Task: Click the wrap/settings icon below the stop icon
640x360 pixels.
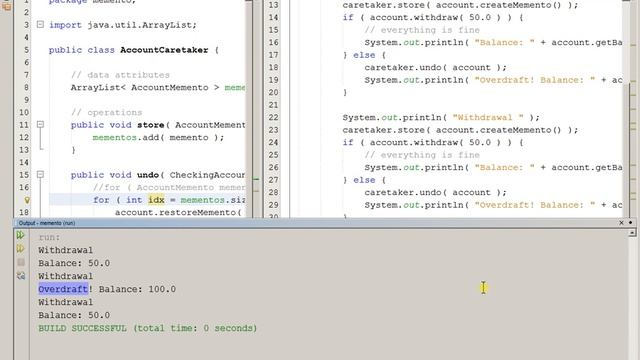Action: click(x=21, y=276)
